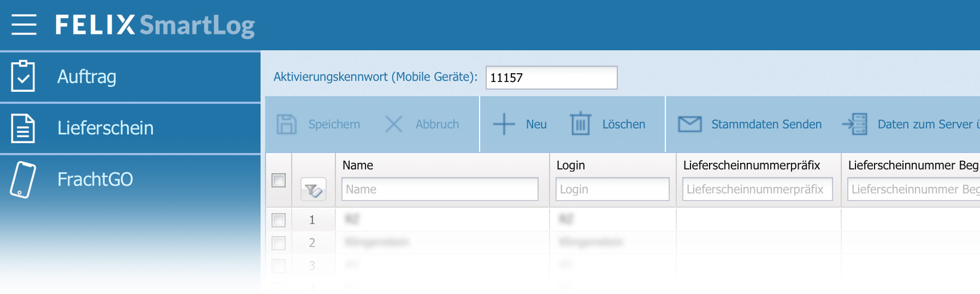The height and width of the screenshot is (294, 980).
Task: Click the Speichern floppy disk icon
Action: coord(286,125)
